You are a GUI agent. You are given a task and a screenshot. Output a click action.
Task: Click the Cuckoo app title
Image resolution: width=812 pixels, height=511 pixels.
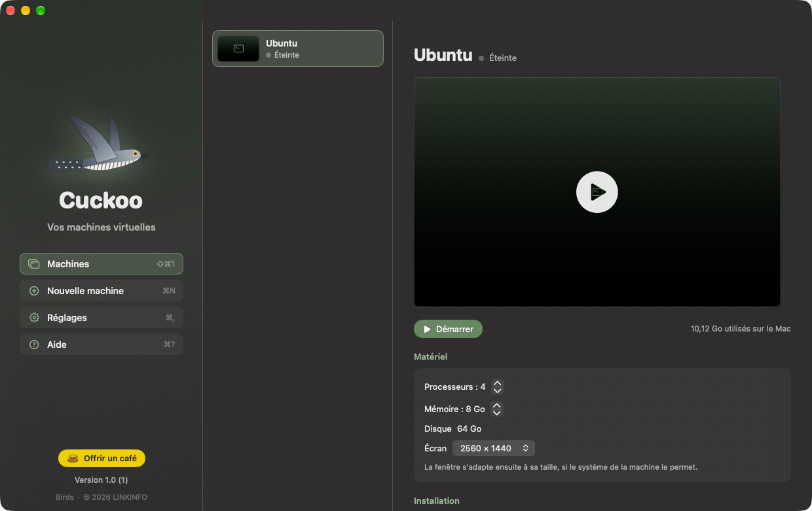[x=101, y=200]
